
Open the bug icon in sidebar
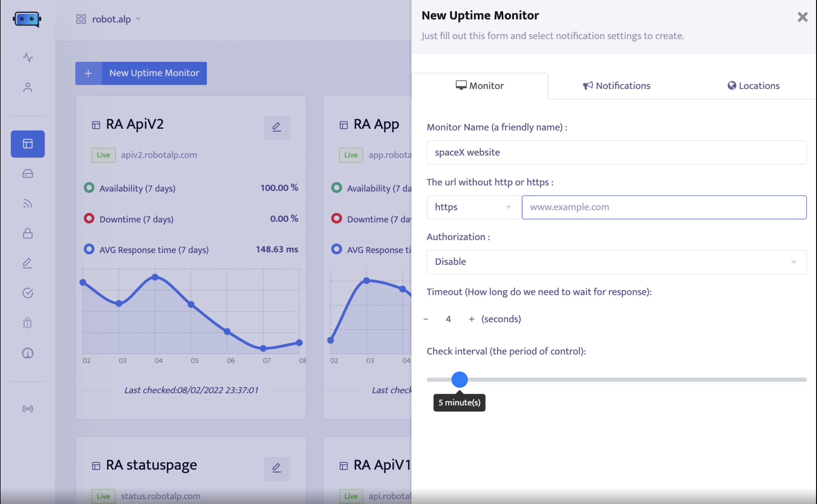[x=28, y=323]
